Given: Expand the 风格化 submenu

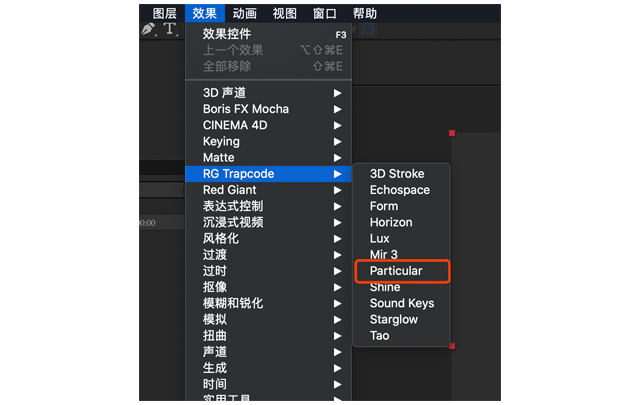Looking at the screenshot, I should click(x=268, y=238).
